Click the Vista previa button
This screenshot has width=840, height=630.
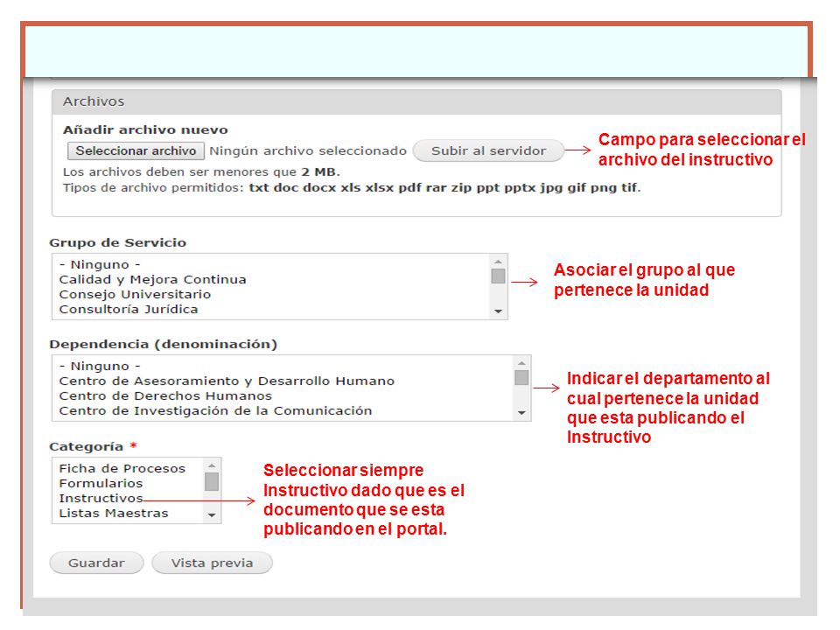tap(212, 563)
